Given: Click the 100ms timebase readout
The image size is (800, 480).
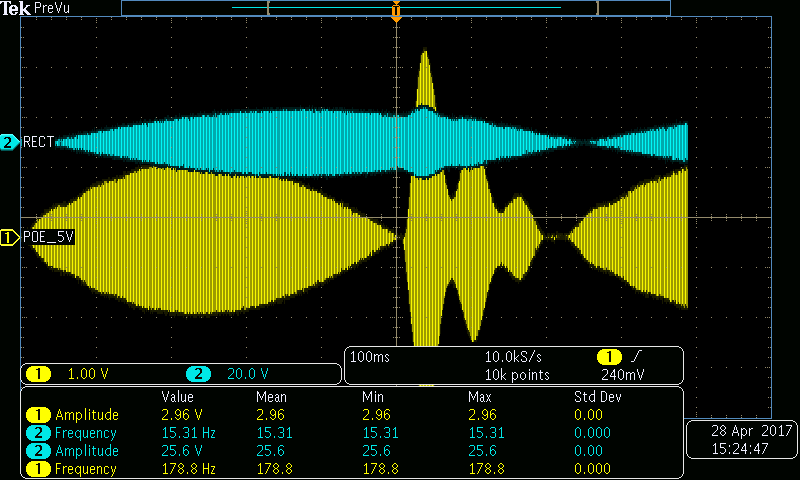Looking at the screenshot, I should [x=369, y=357].
